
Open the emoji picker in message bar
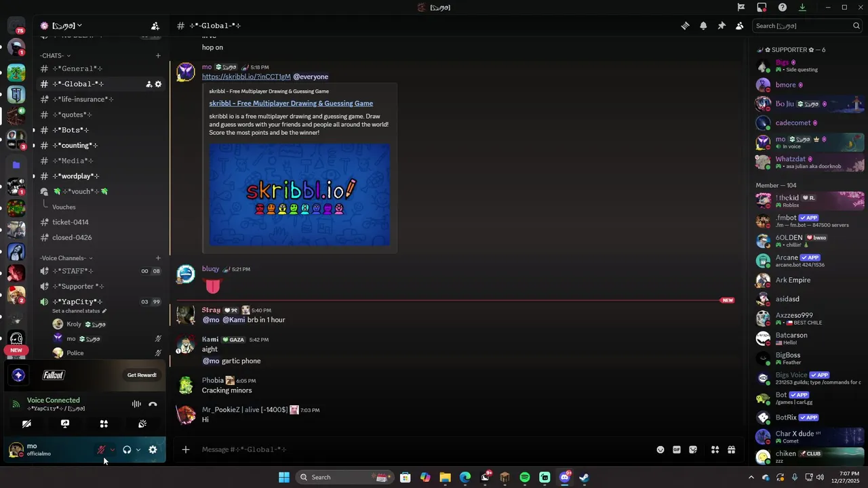660,449
